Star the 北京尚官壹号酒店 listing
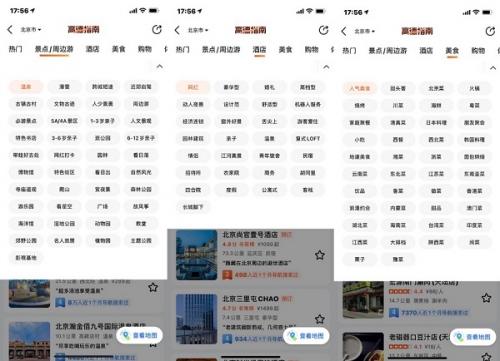 pos(320,255)
